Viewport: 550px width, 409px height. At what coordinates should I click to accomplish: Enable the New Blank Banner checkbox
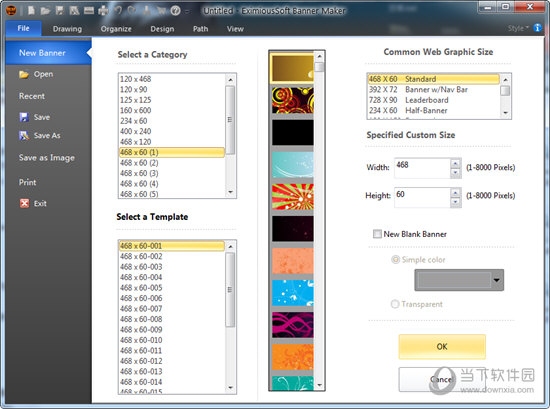377,234
